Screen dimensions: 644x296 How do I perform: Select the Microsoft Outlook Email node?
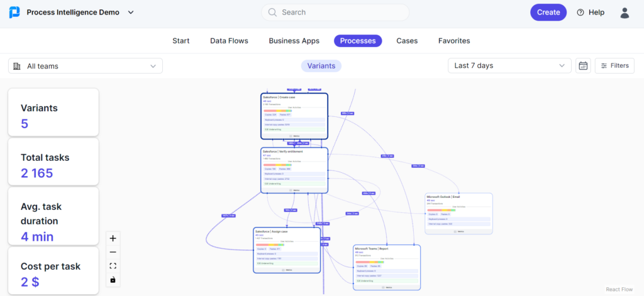click(458, 214)
